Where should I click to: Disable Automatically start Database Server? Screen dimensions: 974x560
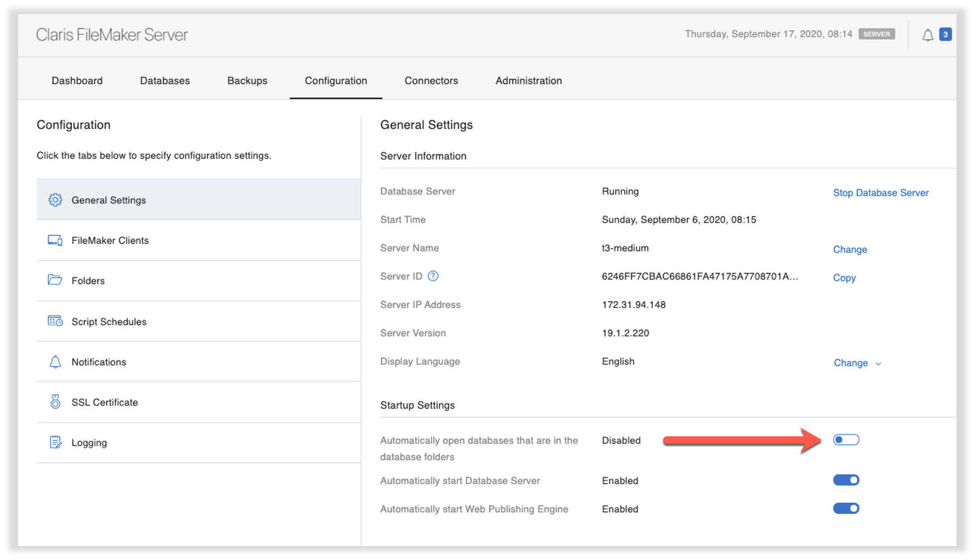[846, 480]
